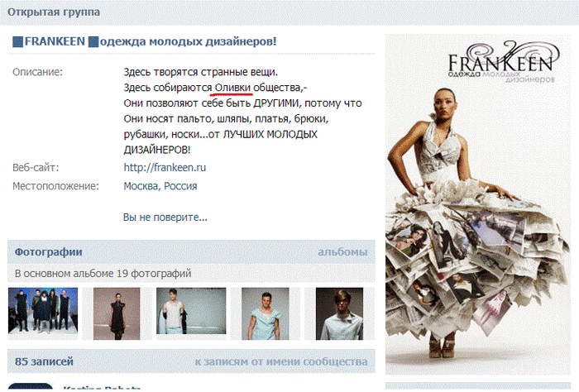
Task: Click the Москва city link
Action: pos(141,186)
